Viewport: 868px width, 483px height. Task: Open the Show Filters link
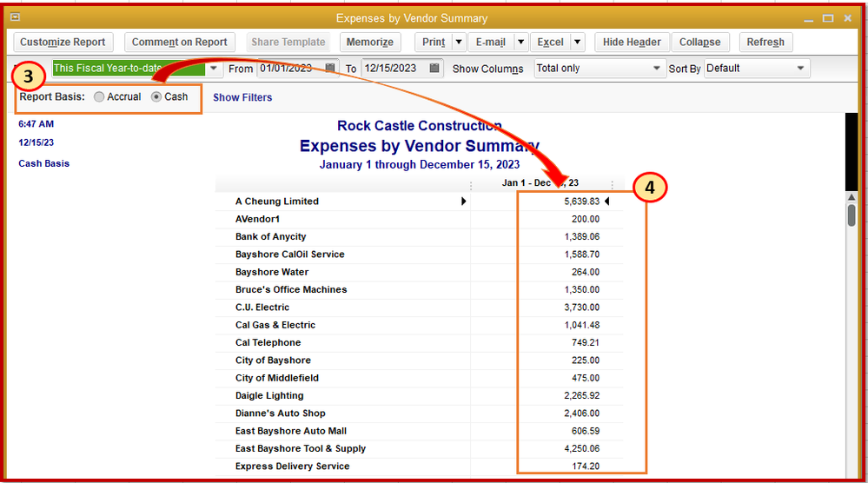tap(242, 97)
